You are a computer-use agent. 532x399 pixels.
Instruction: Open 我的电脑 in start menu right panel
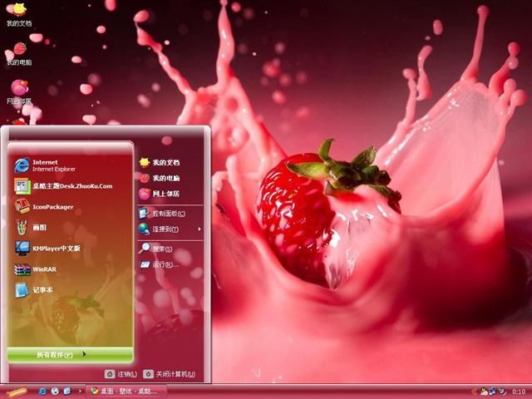[x=170, y=178]
